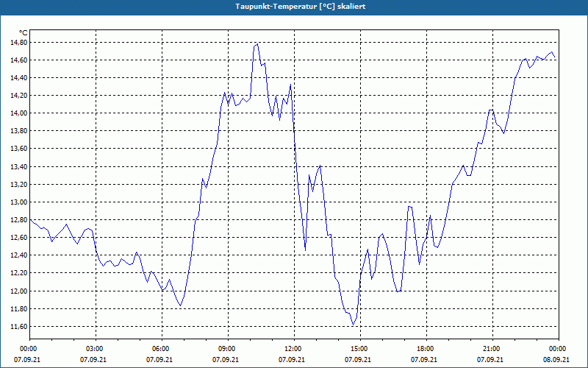Click the 07.09.21 date under 12:00
The image size is (588, 368).
click(292, 360)
